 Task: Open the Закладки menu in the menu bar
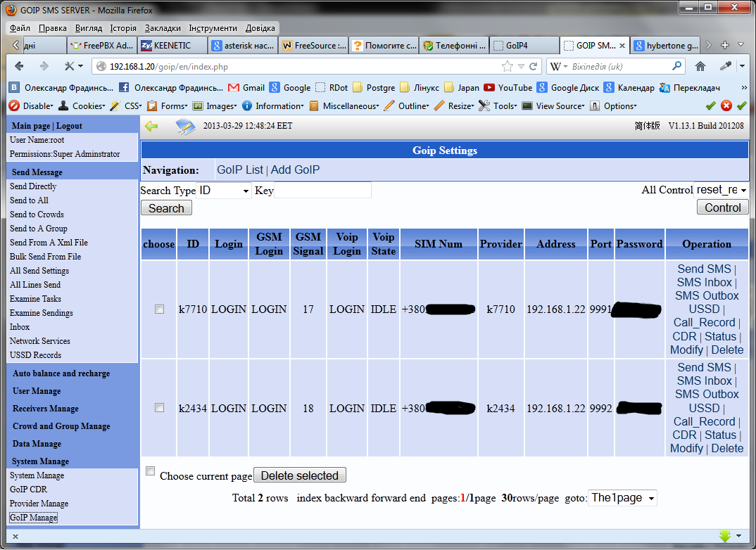click(163, 28)
